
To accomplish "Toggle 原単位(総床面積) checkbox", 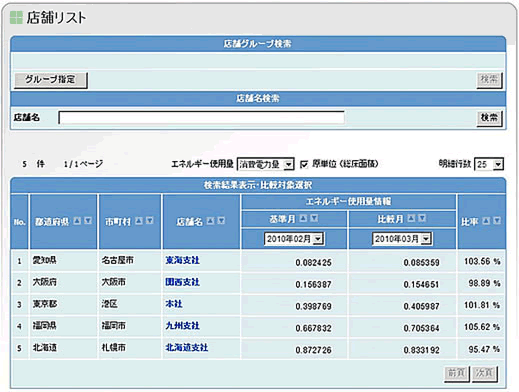I will tap(304, 164).
